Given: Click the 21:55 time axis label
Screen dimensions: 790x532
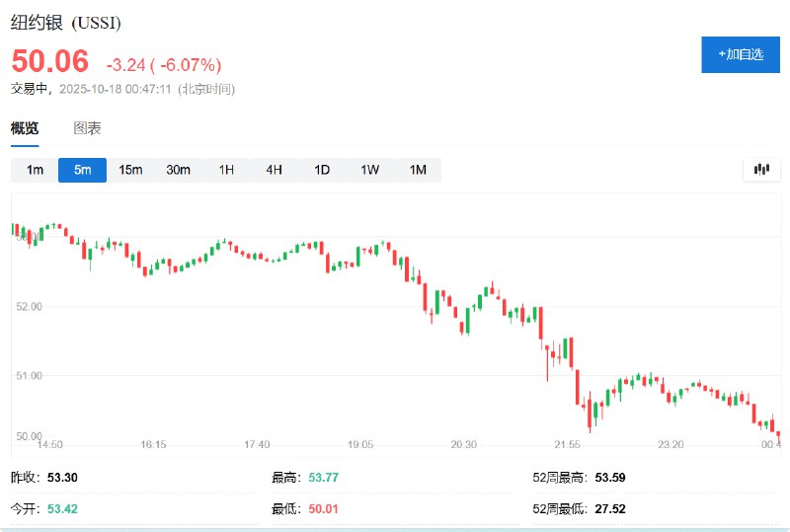Looking at the screenshot, I should click(567, 445).
